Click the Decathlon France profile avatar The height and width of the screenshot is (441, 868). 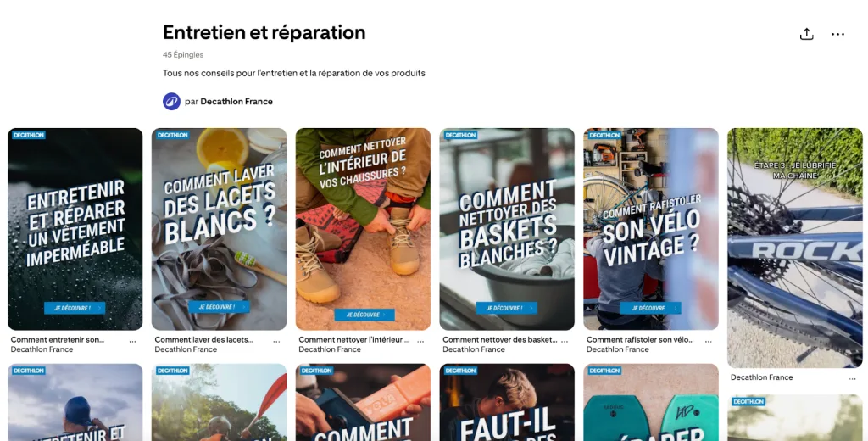(171, 102)
